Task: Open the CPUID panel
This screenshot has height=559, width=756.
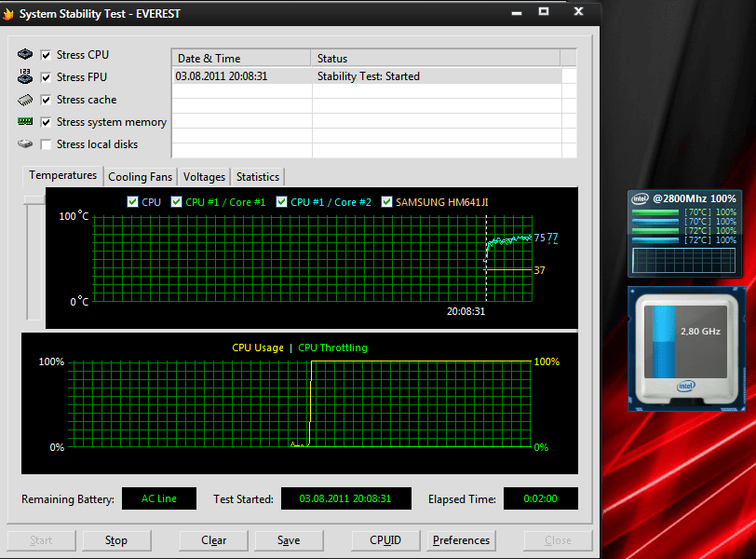Action: pyautogui.click(x=385, y=540)
